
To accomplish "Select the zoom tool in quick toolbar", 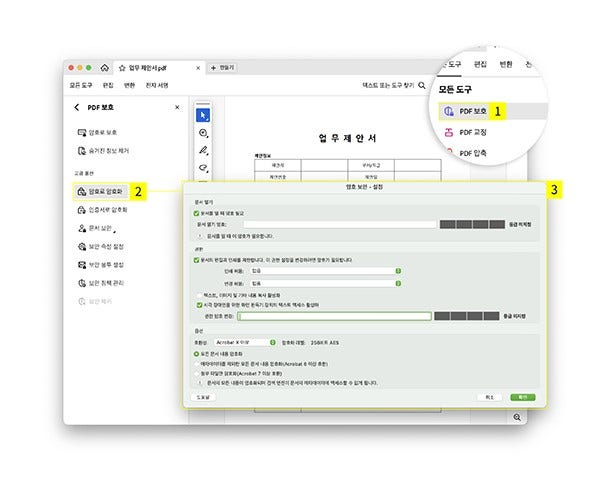I will tap(203, 133).
